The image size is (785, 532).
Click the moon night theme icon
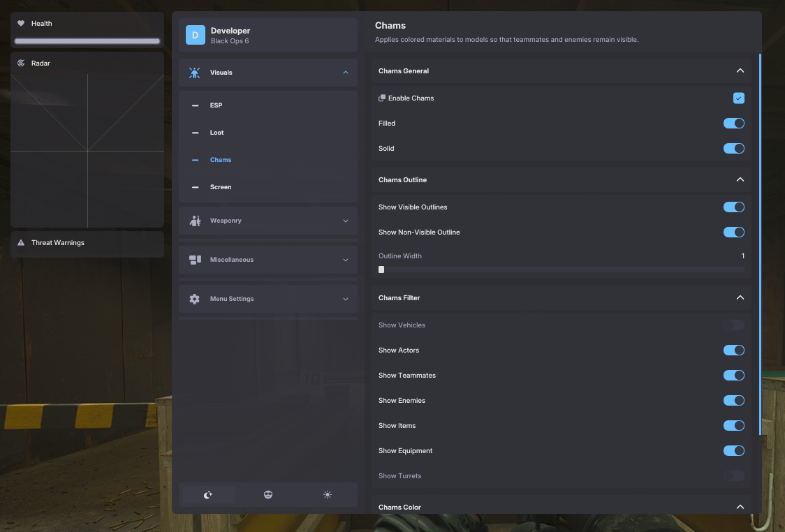pos(208,494)
